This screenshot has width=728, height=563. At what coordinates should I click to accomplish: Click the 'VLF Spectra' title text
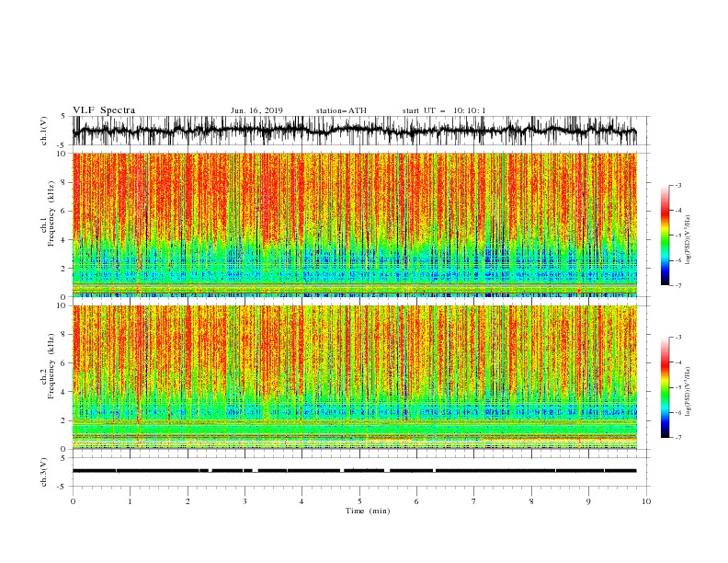[104, 110]
